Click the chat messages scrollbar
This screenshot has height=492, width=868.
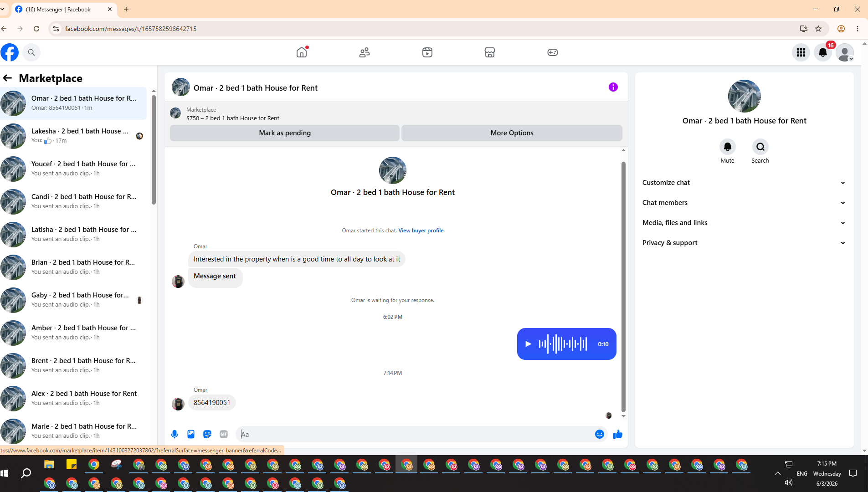pos(623,287)
